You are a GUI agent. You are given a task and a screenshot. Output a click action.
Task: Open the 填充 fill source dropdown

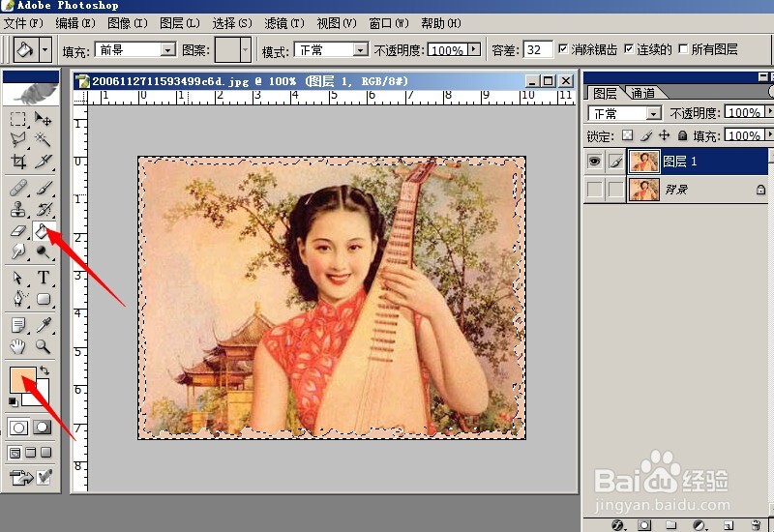click(x=168, y=49)
